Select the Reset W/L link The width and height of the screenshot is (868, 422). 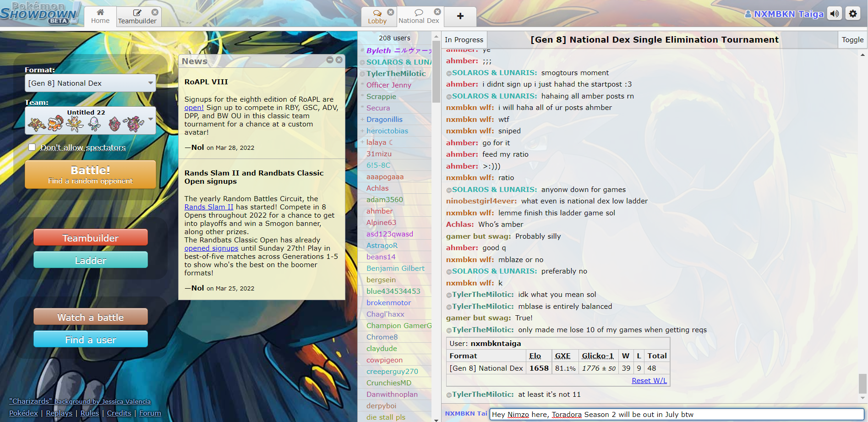pos(649,380)
